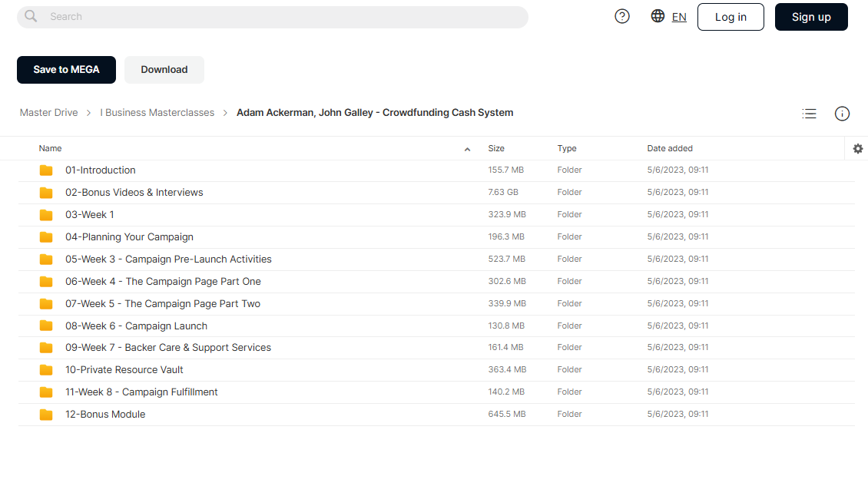Open 02-Bonus Videos & Interviews folder name
Viewport: 868px width, 486px height.
pyautogui.click(x=134, y=192)
